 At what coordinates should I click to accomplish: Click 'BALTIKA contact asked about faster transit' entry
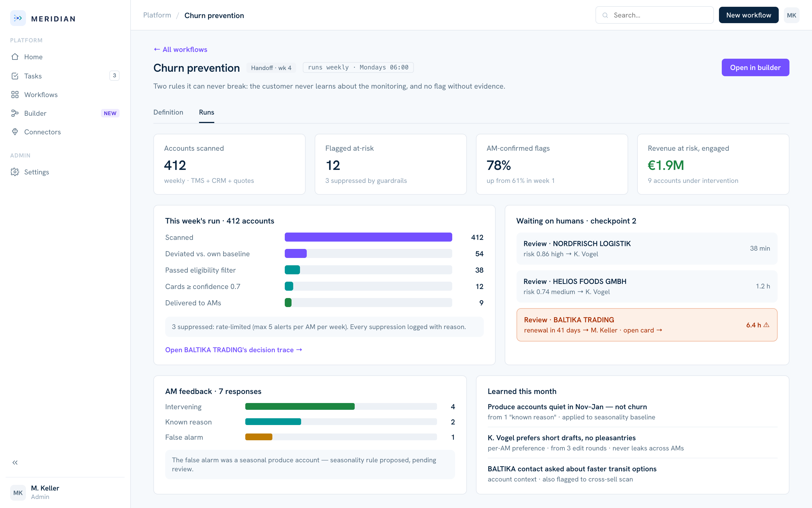pyautogui.click(x=632, y=474)
